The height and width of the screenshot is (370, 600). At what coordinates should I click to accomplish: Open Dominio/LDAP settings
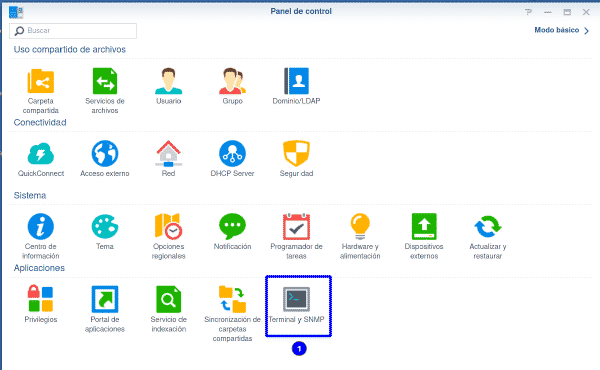[296, 86]
